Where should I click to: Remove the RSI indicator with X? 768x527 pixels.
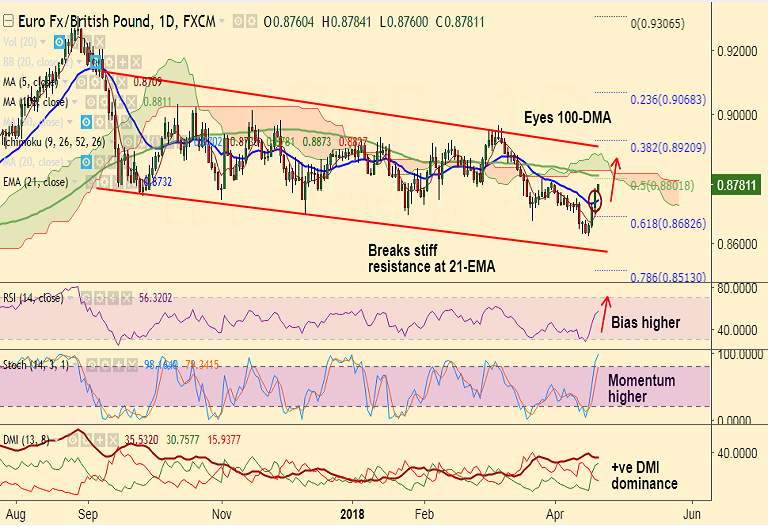pyautogui.click(x=126, y=298)
